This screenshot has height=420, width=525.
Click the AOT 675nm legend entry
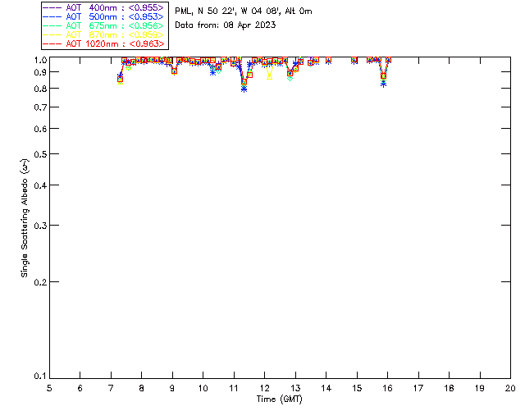coord(103,25)
